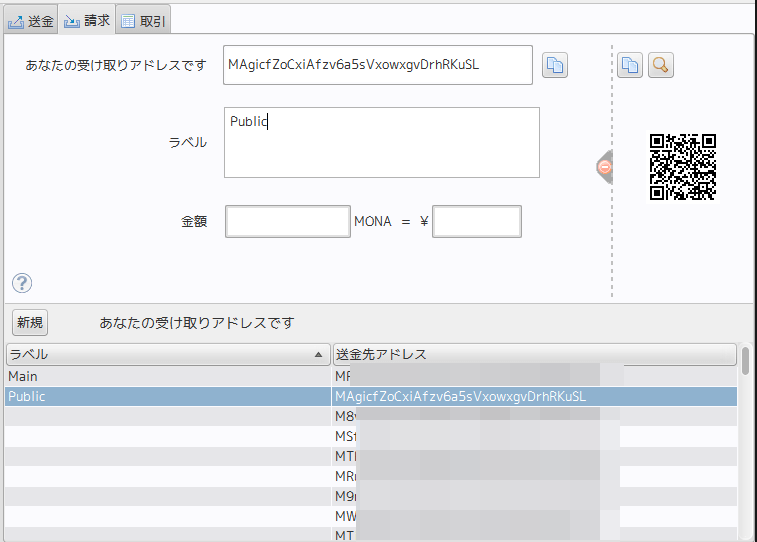Screen dimensions: 757x542
Task: Select the Main row in the address list
Action: click(371, 376)
